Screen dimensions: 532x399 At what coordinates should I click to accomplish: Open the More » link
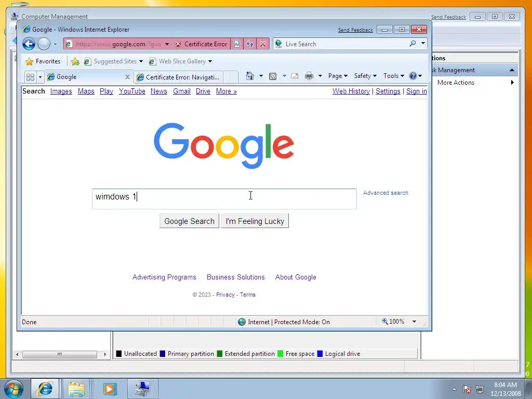(227, 91)
